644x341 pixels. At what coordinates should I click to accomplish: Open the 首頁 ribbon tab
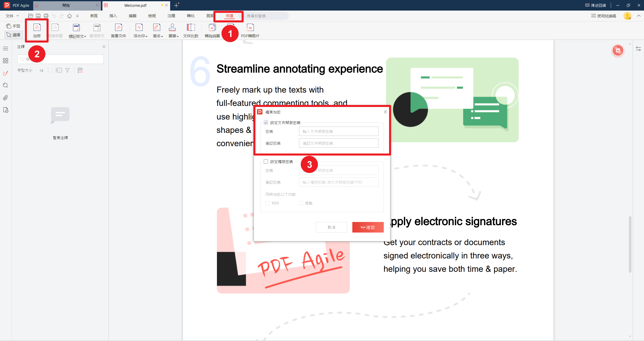click(x=94, y=16)
